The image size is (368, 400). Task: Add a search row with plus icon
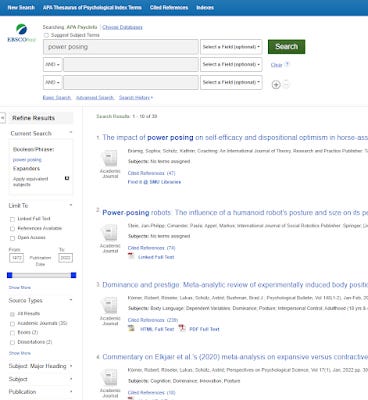[x=276, y=85]
